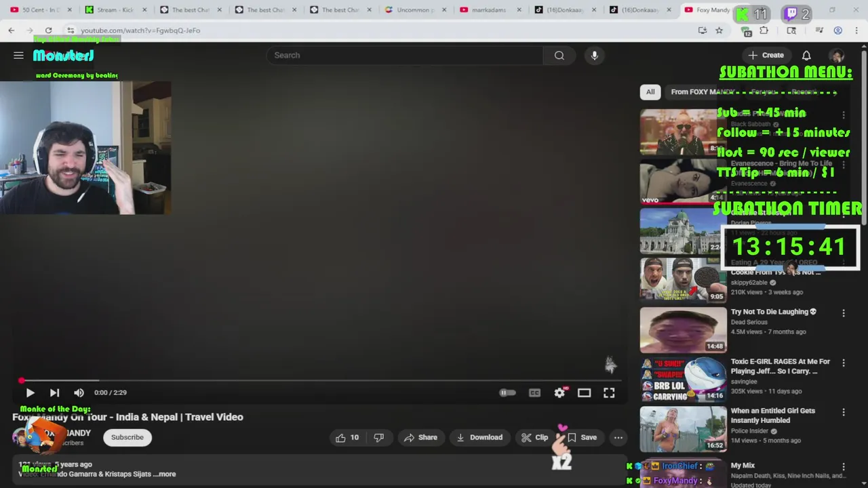This screenshot has height=488, width=868.
Task: Enter full screen mode
Action: (x=609, y=392)
